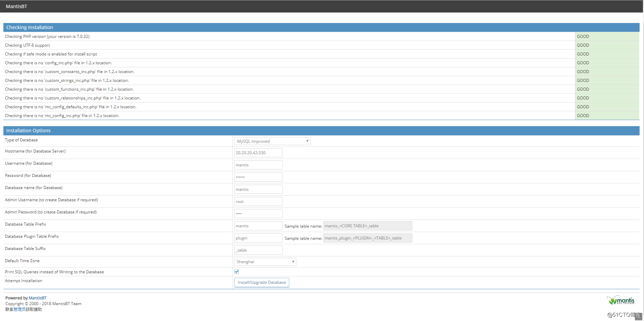This screenshot has height=321, width=644.
Task: Click 'Type of Database' label
Action: 21,140
